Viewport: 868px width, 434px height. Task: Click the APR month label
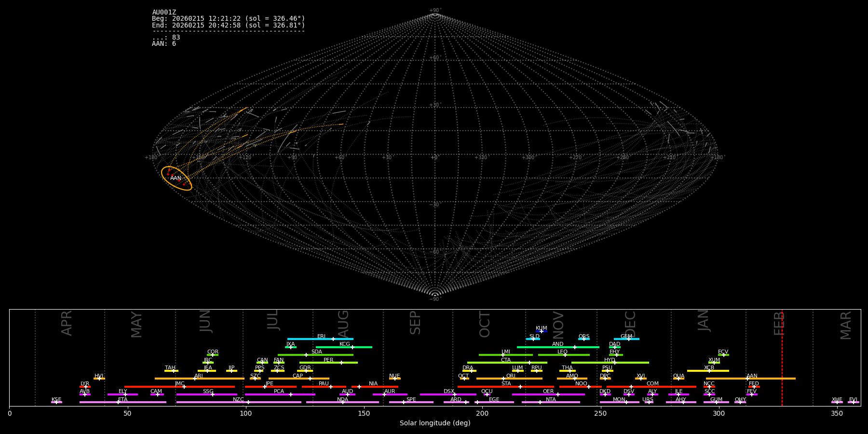(x=67, y=323)
